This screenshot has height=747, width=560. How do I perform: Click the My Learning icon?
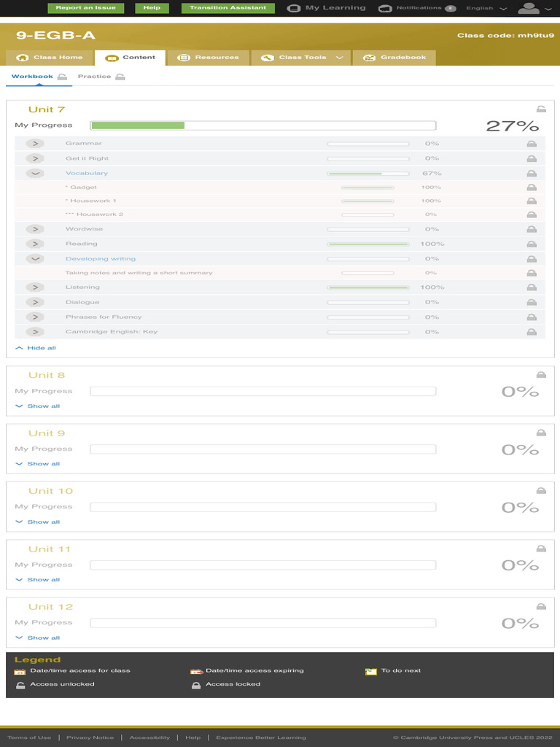tap(294, 9)
